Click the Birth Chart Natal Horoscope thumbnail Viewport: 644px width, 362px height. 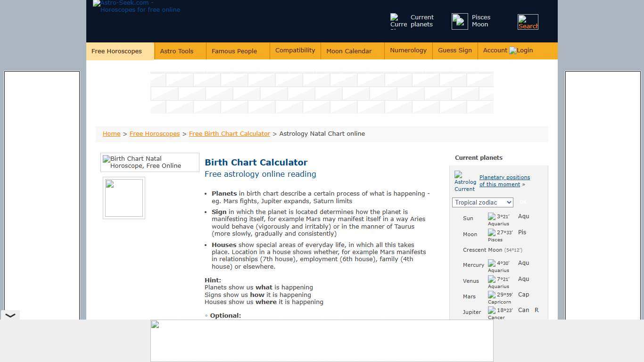coord(149,162)
